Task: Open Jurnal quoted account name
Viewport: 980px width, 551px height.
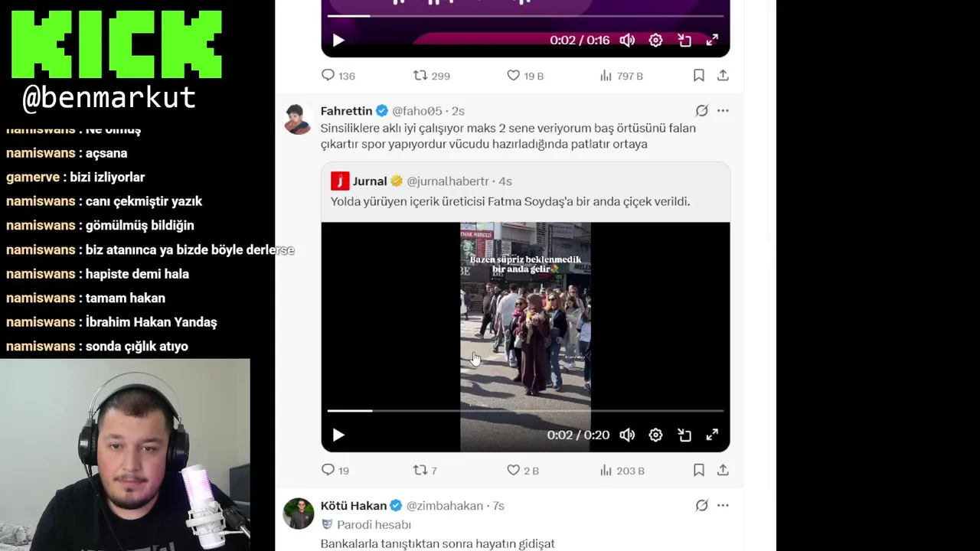Action: (370, 181)
